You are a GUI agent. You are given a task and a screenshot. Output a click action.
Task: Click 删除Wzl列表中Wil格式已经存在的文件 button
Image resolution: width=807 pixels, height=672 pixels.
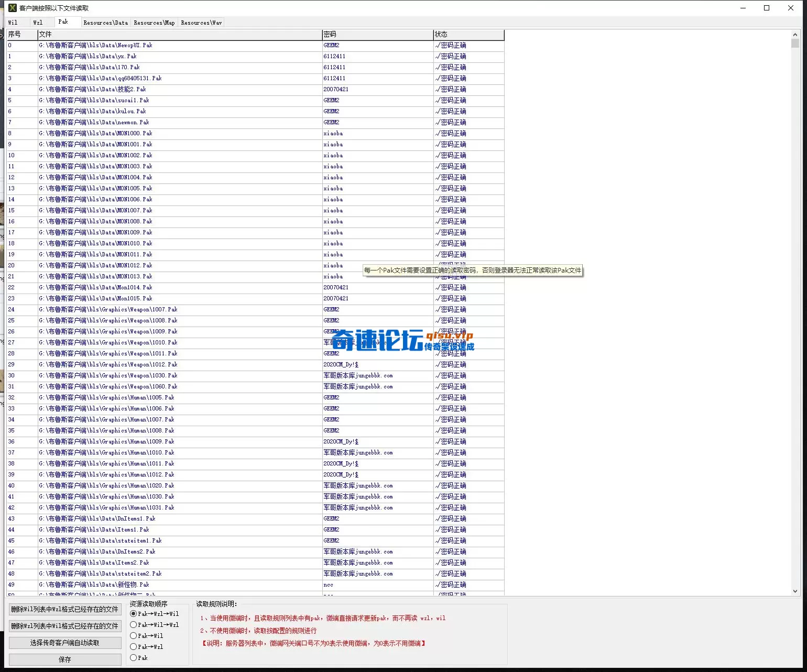click(64, 626)
